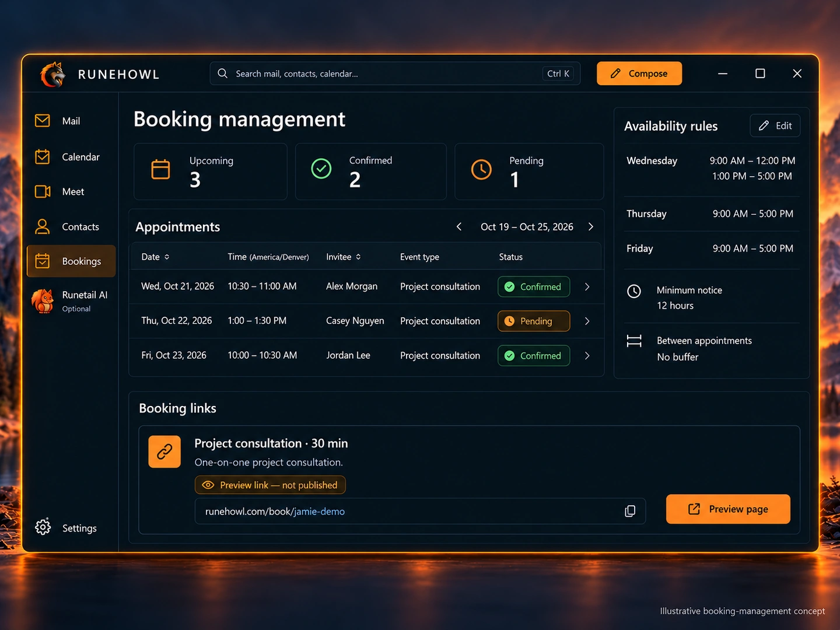Click Project consultation · 30 min title
This screenshot has height=630, width=840.
click(x=271, y=443)
